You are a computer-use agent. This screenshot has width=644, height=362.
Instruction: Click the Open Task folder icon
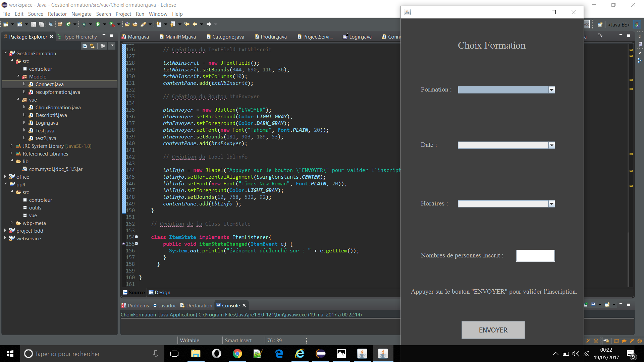[135, 24]
